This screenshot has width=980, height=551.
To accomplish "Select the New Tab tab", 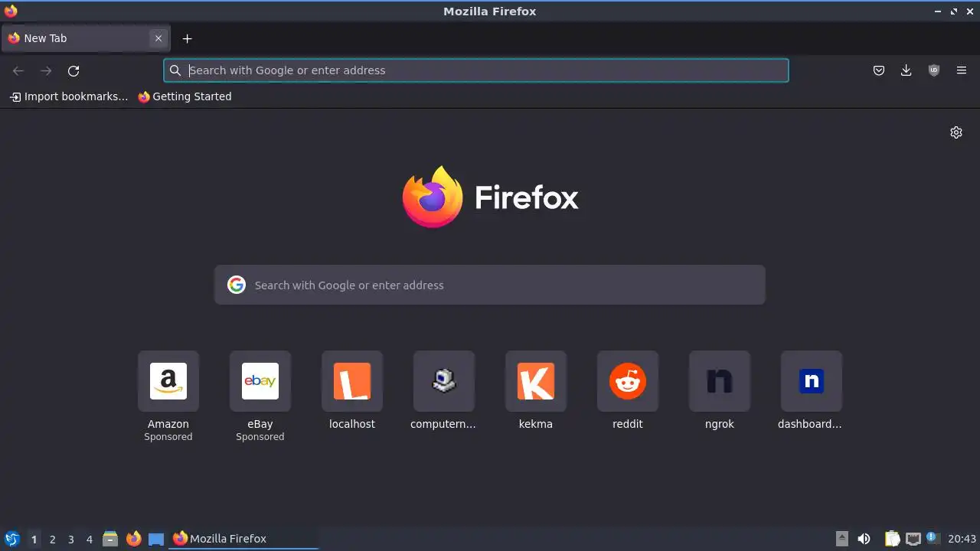I will pos(84,38).
